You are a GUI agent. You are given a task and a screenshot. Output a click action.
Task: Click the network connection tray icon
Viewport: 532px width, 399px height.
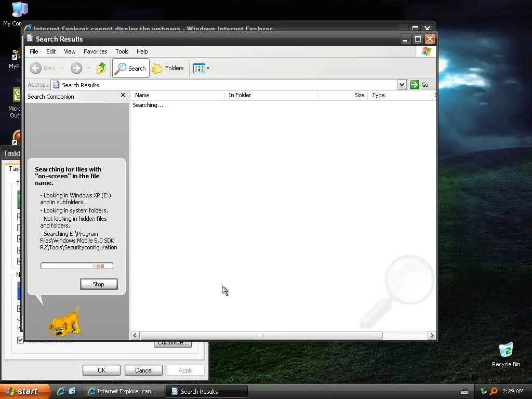484,391
